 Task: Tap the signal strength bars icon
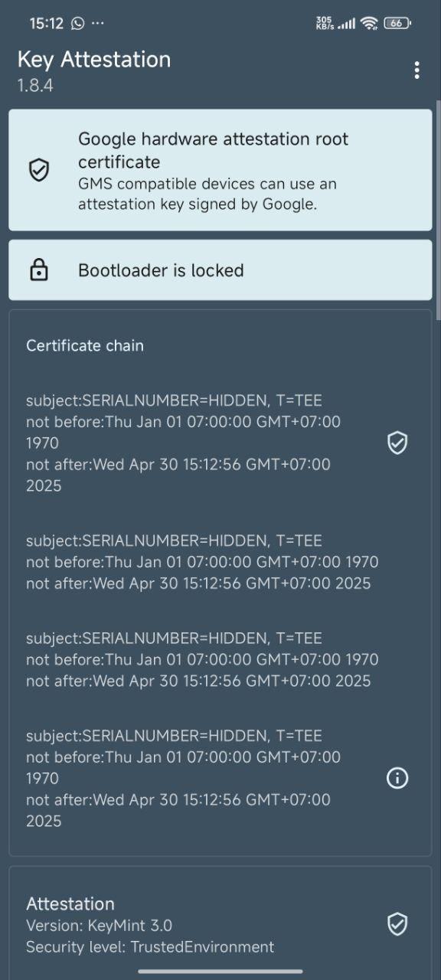point(346,24)
